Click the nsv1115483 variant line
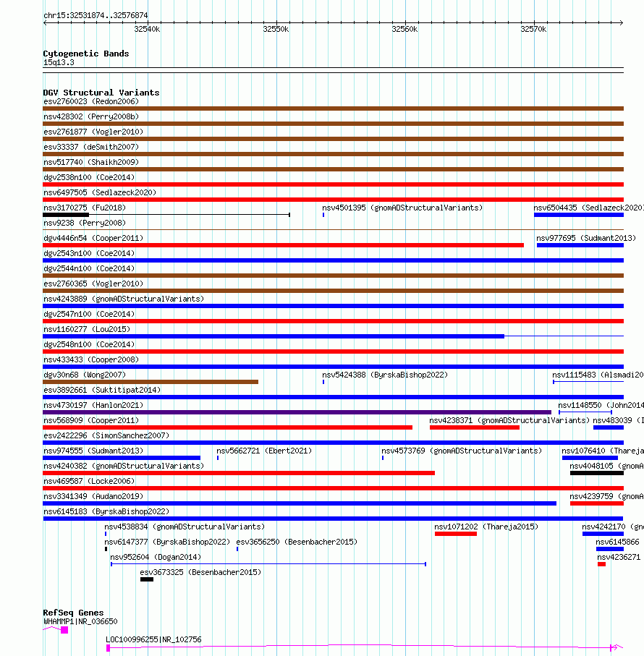The height and width of the screenshot is (656, 644). pos(588,382)
